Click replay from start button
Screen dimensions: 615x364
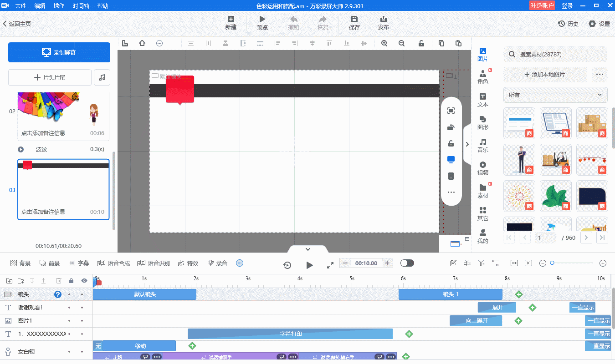point(287,265)
